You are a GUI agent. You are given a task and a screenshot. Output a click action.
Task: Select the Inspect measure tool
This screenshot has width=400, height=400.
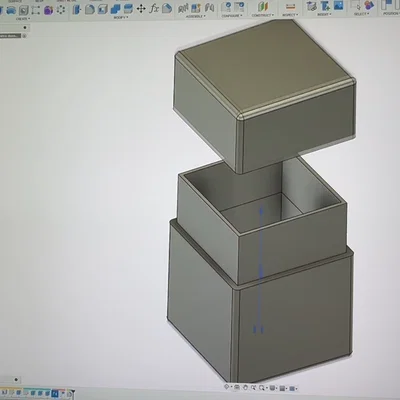290,7
